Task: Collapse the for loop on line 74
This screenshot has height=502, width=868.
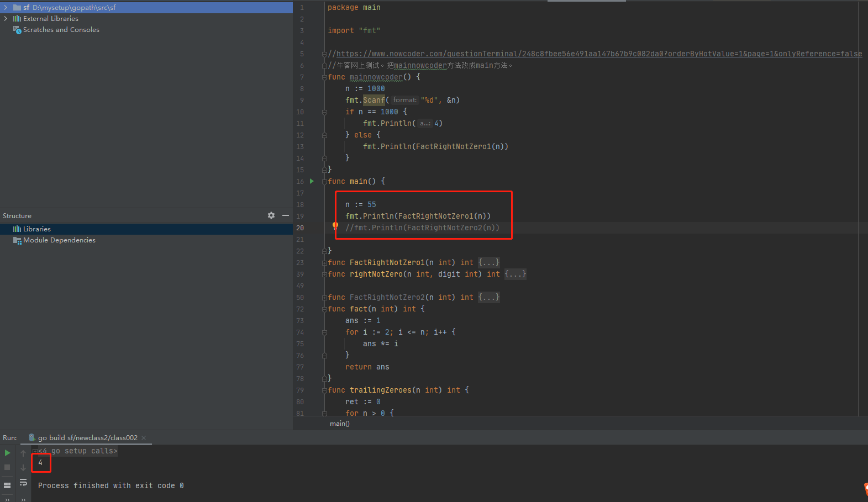Action: 324,332
